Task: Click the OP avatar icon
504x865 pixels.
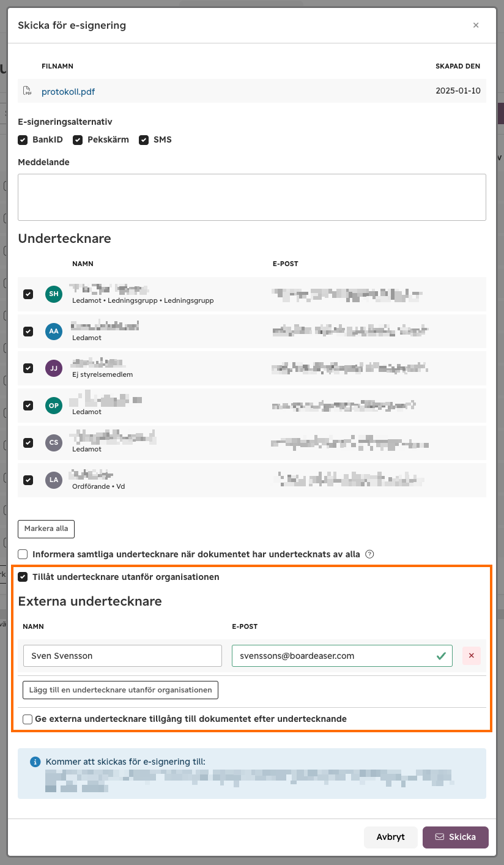Action: 54,405
